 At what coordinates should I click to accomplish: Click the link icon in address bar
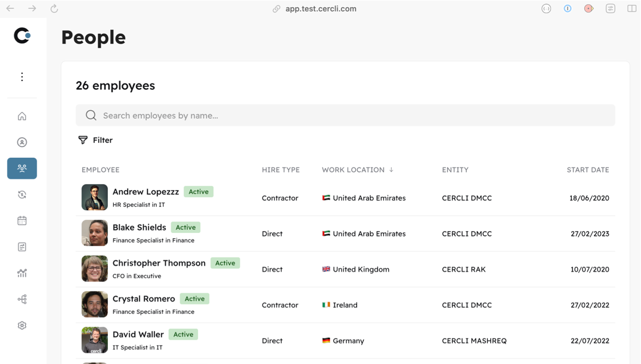click(277, 9)
